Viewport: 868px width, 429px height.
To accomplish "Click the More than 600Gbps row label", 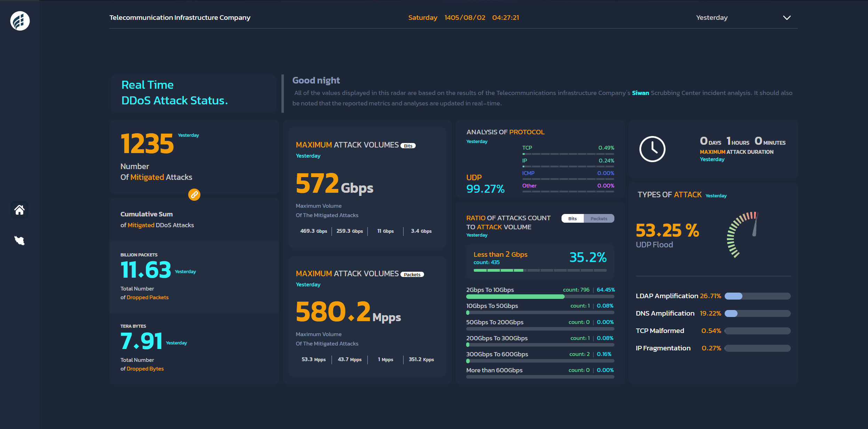I will click(x=494, y=370).
